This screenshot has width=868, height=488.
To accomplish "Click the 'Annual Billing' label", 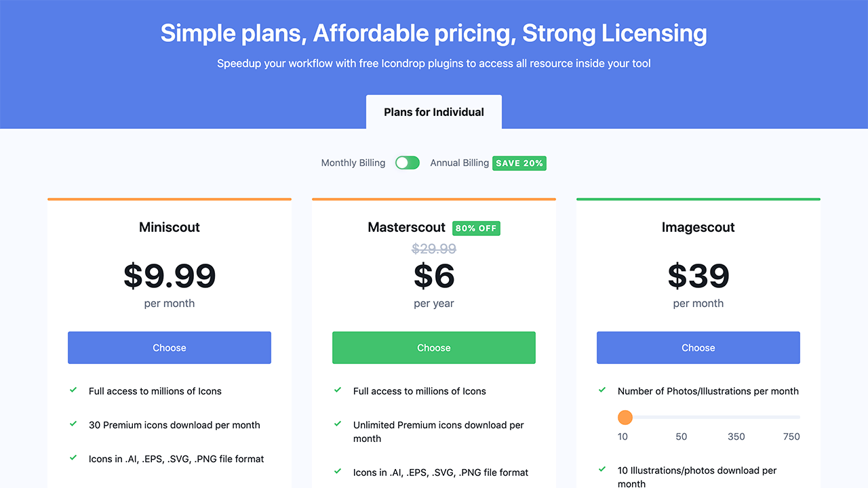I will click(x=460, y=163).
